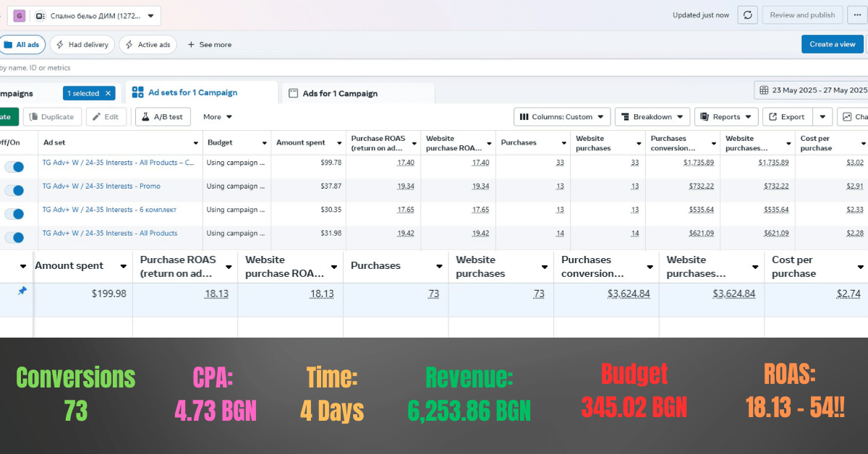Toggle the 24-35 Interests - Promo ad set

pyautogui.click(x=14, y=190)
